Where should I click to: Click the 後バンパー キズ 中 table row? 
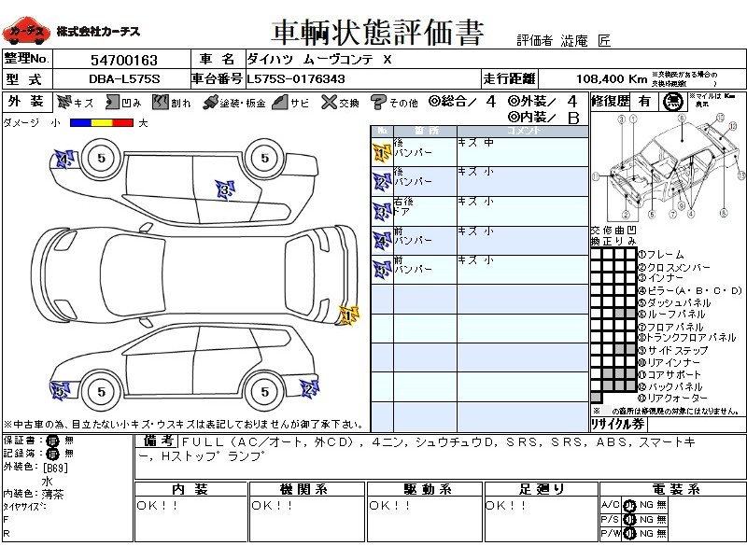coord(480,152)
